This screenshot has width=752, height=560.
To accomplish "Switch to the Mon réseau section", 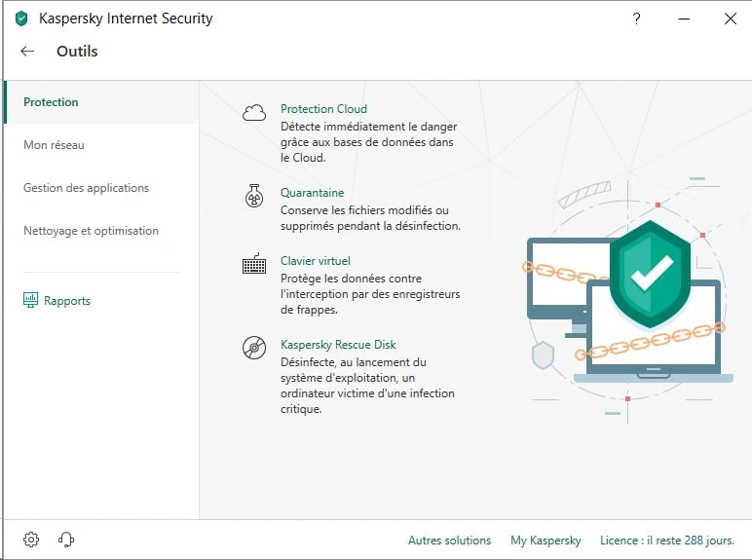I will pos(54,145).
